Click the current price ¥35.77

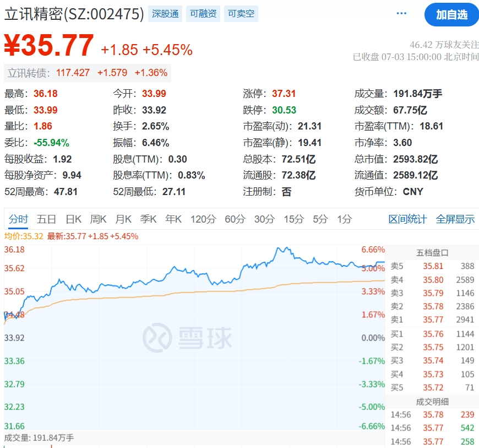click(49, 45)
